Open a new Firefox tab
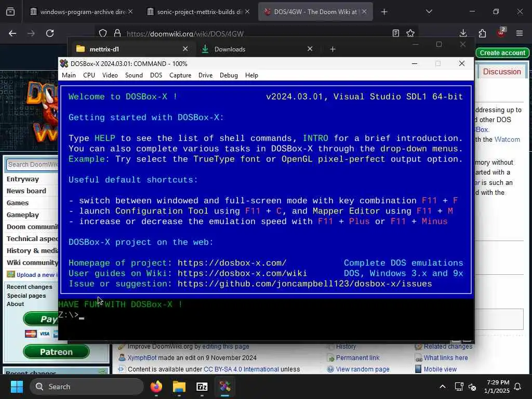532x399 pixels. point(384,12)
